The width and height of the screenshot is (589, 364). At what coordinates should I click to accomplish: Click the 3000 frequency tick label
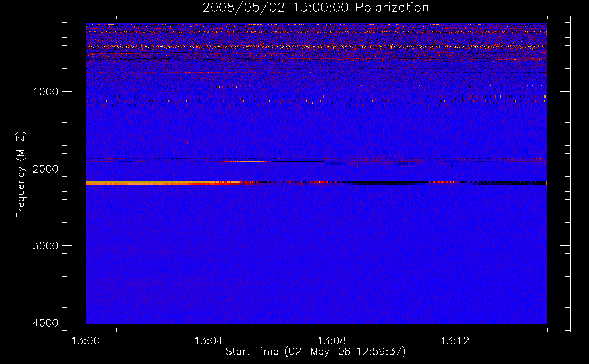tap(46, 246)
